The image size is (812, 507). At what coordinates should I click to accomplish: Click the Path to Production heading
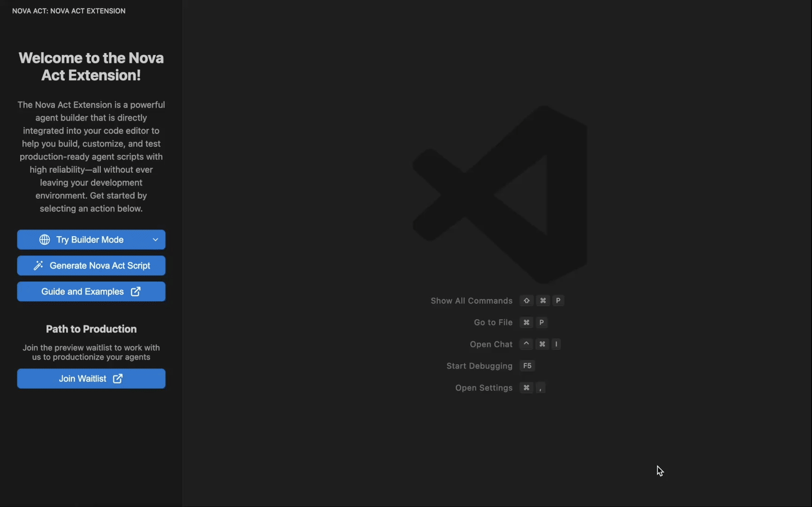coord(91,329)
